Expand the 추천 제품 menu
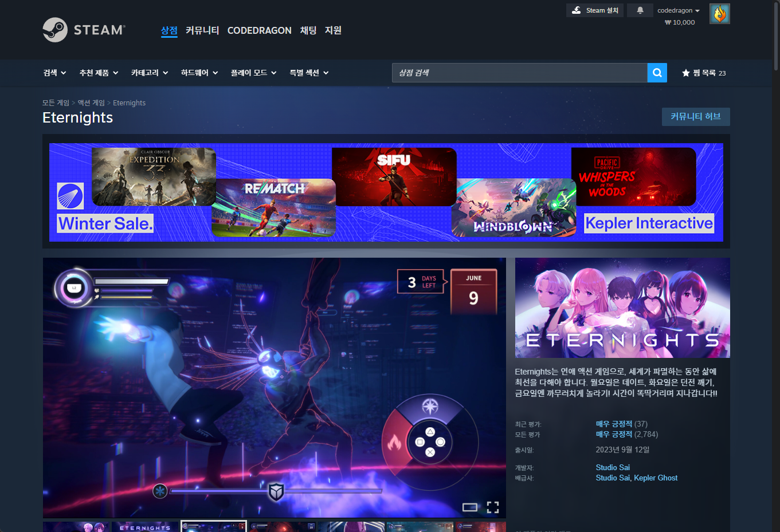Viewport: 780px width, 532px height. click(x=99, y=73)
